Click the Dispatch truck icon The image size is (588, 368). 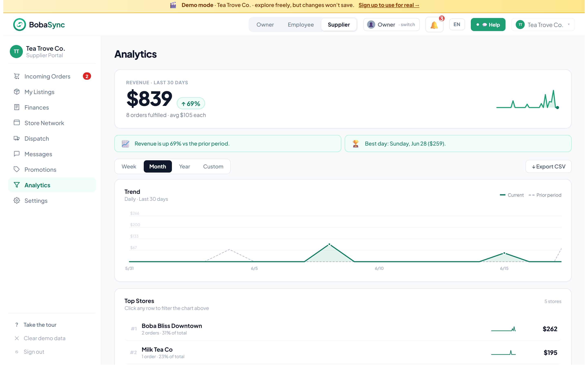(x=17, y=138)
